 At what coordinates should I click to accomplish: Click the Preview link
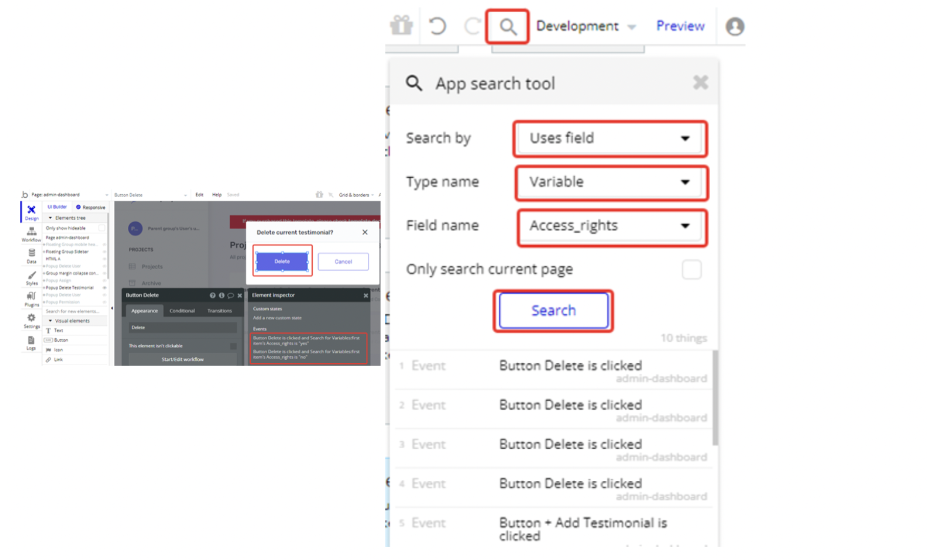point(680,26)
